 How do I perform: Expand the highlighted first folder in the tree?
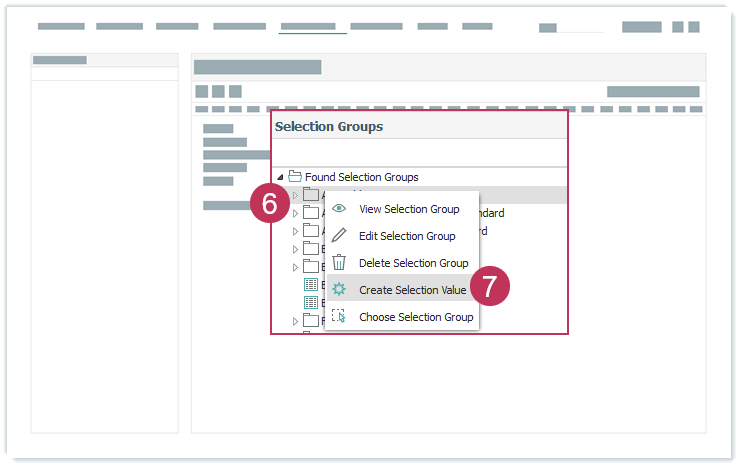coord(295,195)
